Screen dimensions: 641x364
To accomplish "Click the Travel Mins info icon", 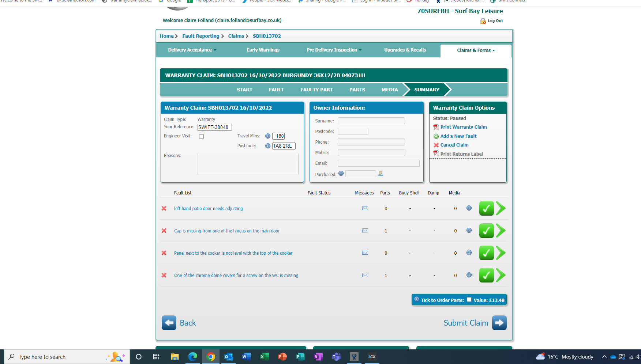I will (x=268, y=136).
